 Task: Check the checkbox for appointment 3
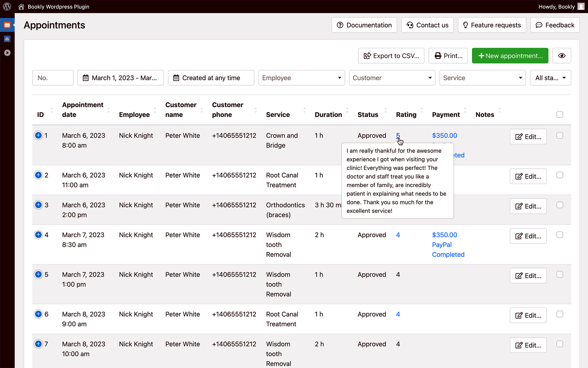coord(560,205)
